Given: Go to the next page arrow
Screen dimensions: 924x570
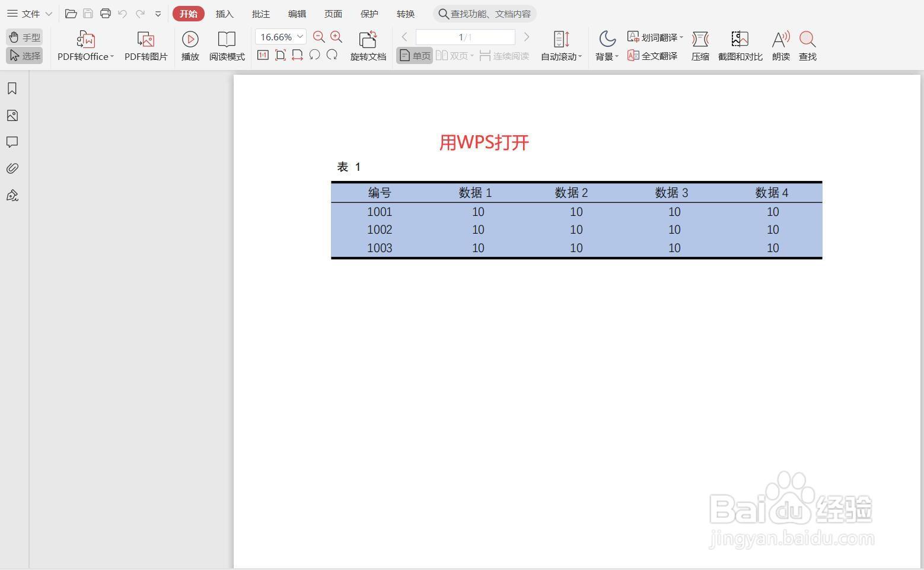Looking at the screenshot, I should tap(526, 37).
